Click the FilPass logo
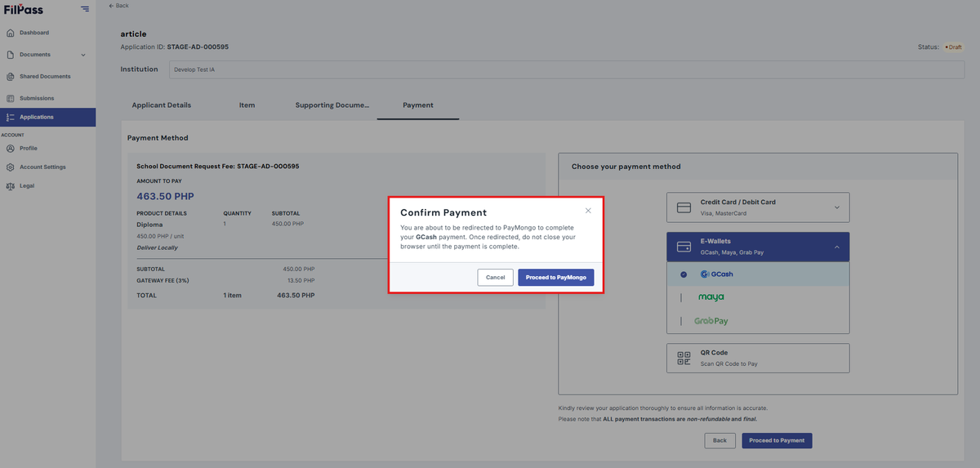This screenshot has width=980, height=468. coord(23,9)
